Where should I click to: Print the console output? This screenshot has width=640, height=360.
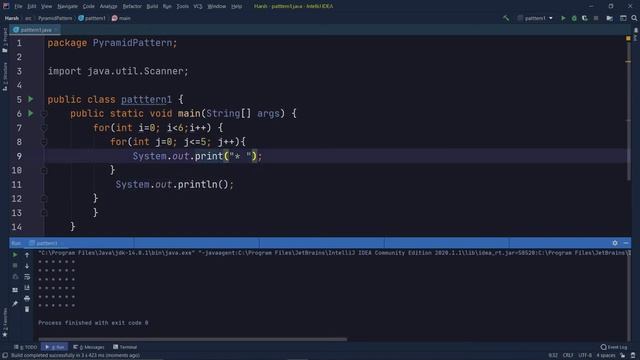(27, 298)
